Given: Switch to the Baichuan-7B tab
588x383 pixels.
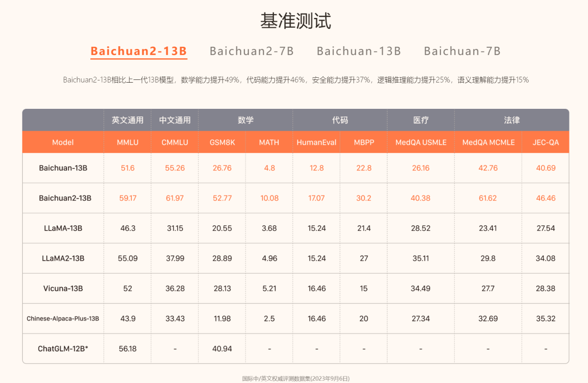Looking at the screenshot, I should tap(462, 51).
